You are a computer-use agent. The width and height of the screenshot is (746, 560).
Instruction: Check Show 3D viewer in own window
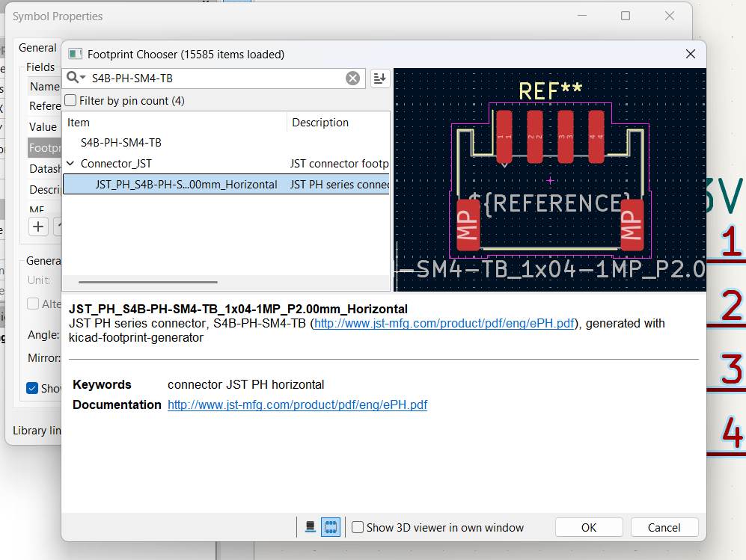[357, 526]
